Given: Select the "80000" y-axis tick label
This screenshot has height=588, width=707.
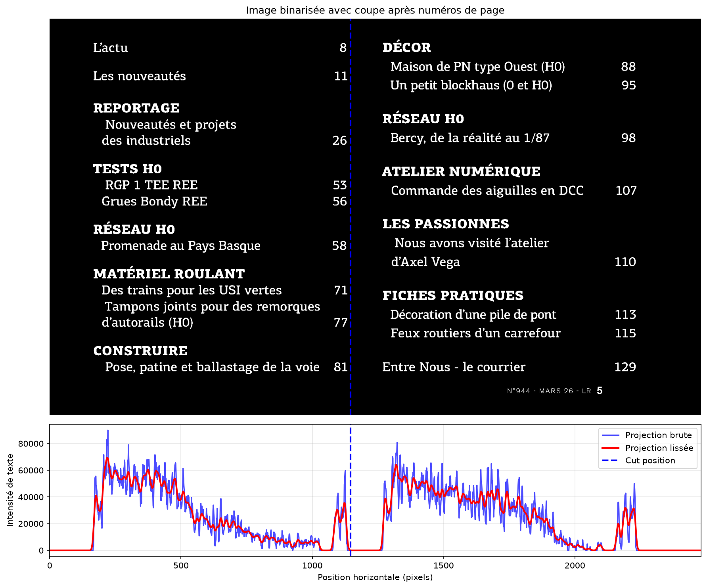Looking at the screenshot, I should 31,444.
